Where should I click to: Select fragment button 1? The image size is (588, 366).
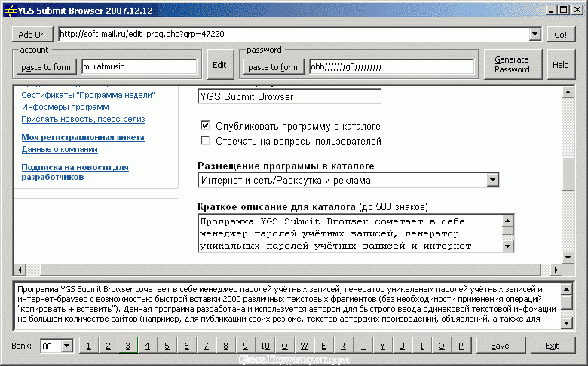(x=89, y=346)
